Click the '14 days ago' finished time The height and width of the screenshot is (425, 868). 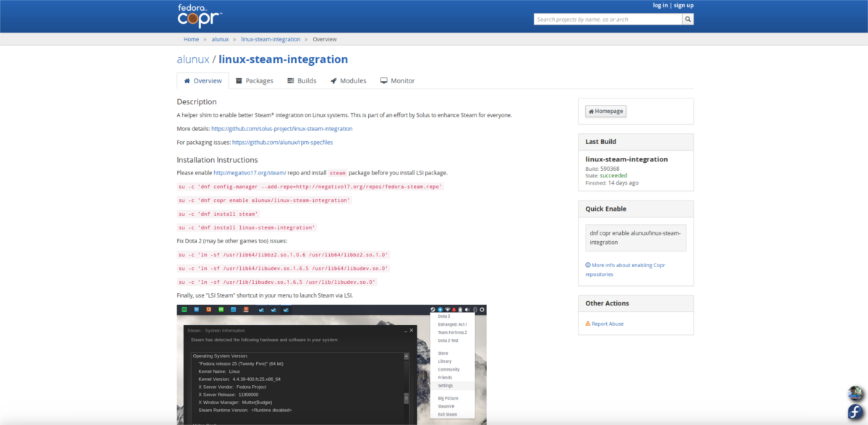click(623, 182)
